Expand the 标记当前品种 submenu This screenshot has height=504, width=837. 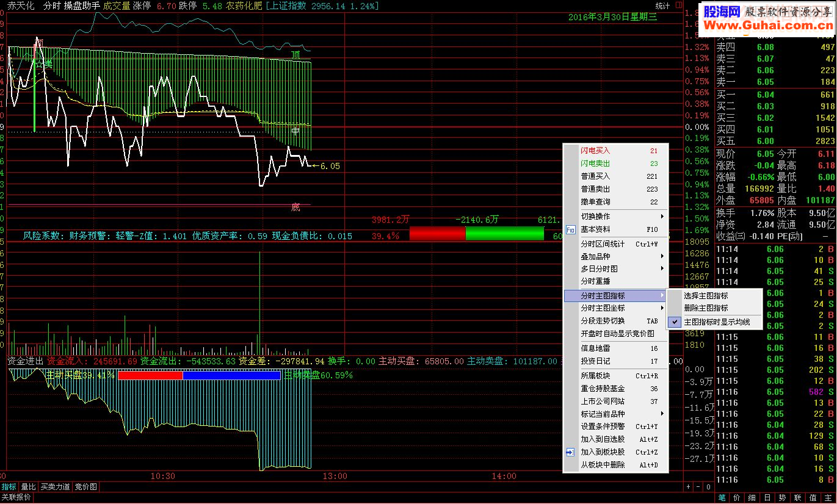(x=615, y=414)
